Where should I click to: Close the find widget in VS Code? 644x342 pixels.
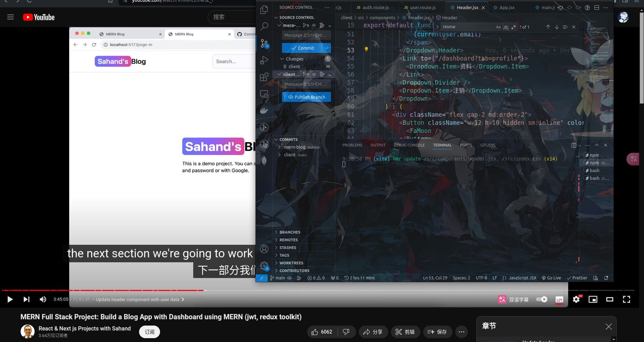point(574,27)
